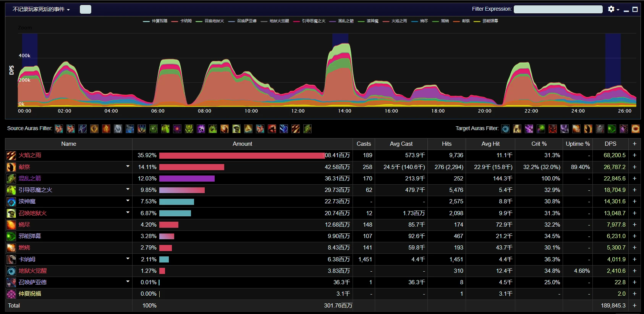This screenshot has width=644, height=314.
Task: Click the 火焰之雨 ability icon in the table
Action: (11, 155)
